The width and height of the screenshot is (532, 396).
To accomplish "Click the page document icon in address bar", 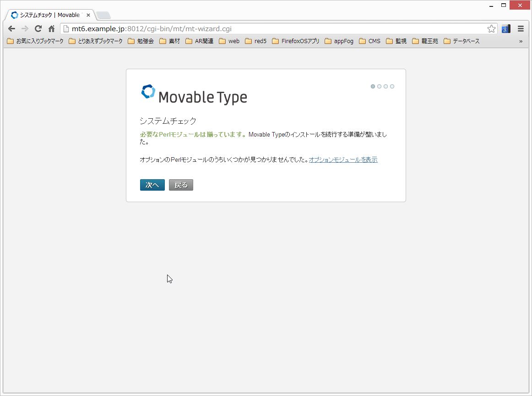I will 66,29.
